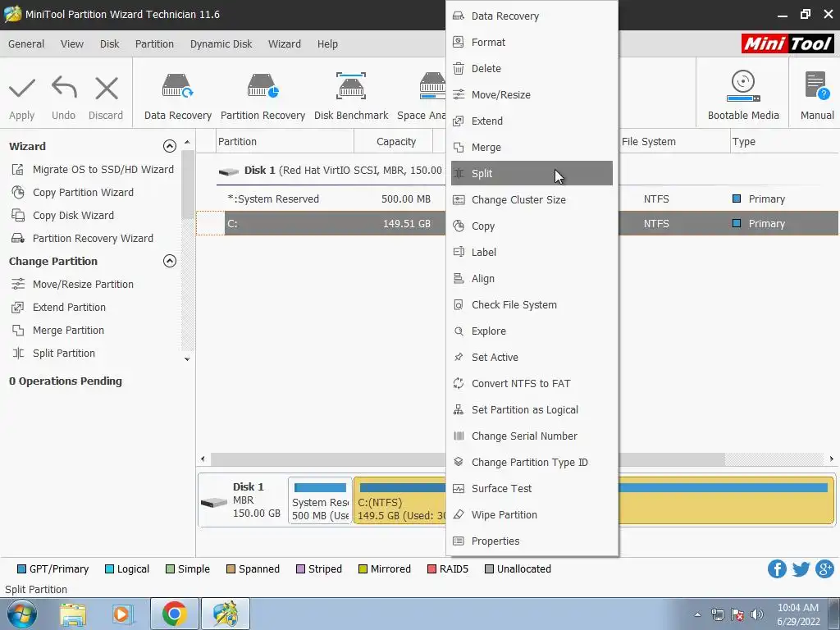Click Merge Partition in sidebar
840x630 pixels.
(x=58, y=331)
